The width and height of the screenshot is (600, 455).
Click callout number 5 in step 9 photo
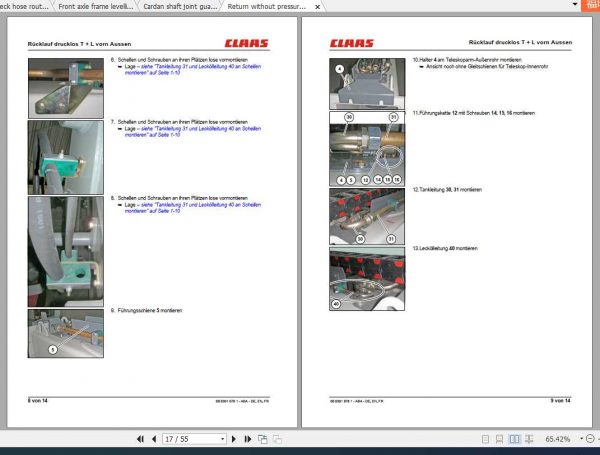53,349
